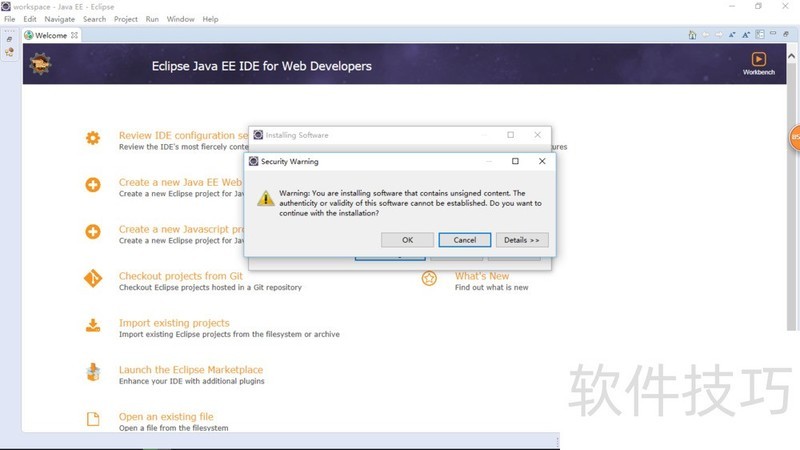Open the Run menu

click(x=152, y=19)
